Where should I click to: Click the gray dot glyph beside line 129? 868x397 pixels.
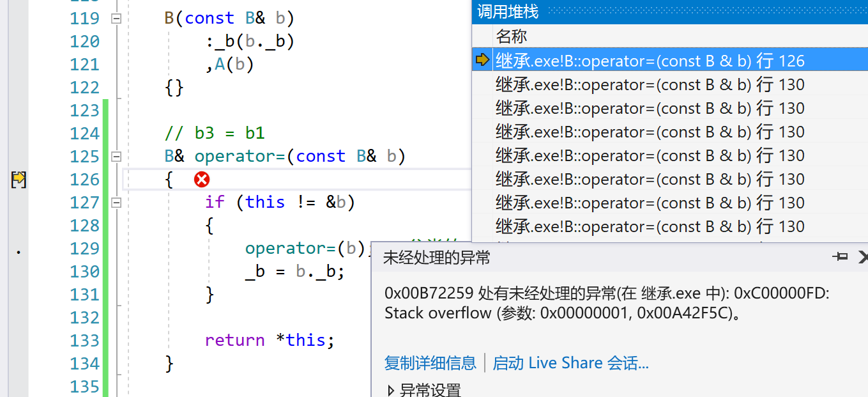click(x=18, y=252)
